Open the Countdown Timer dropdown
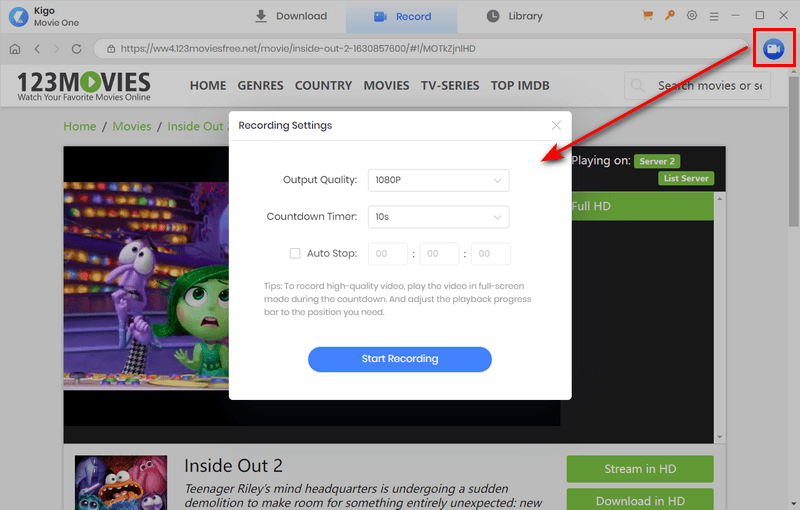The image size is (800, 510). point(439,217)
